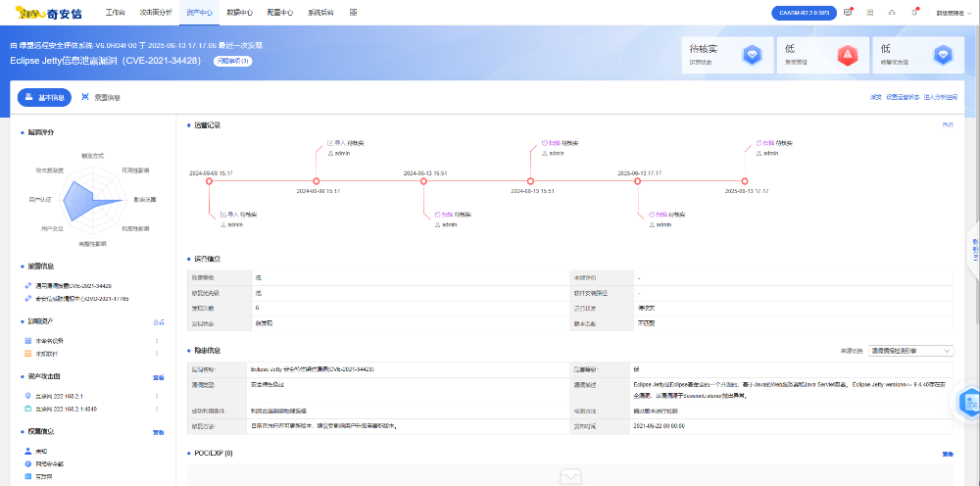This screenshot has width=980, height=486.
Task: Open more-options dots for 222.168.2.1 row
Action: 157,396
